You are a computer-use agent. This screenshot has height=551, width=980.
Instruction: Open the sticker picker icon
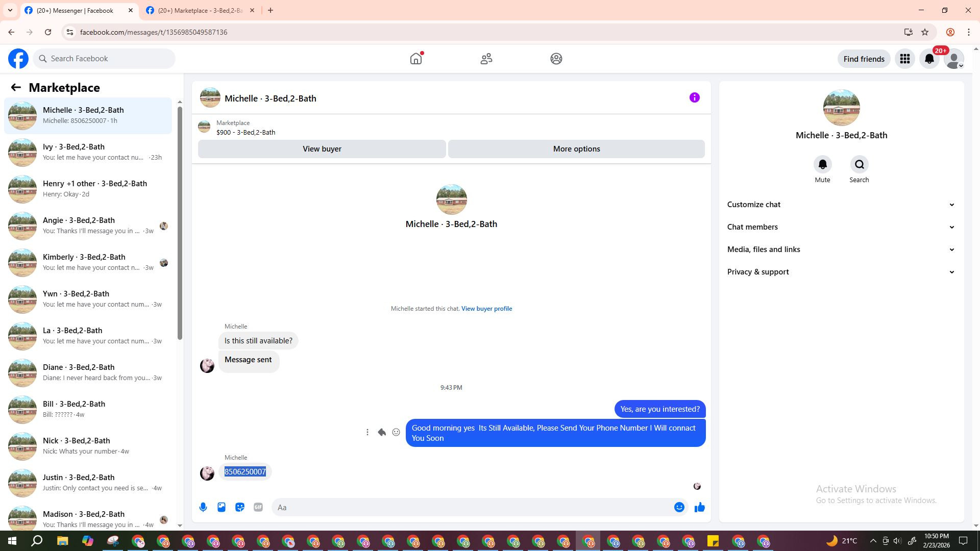coord(240,507)
